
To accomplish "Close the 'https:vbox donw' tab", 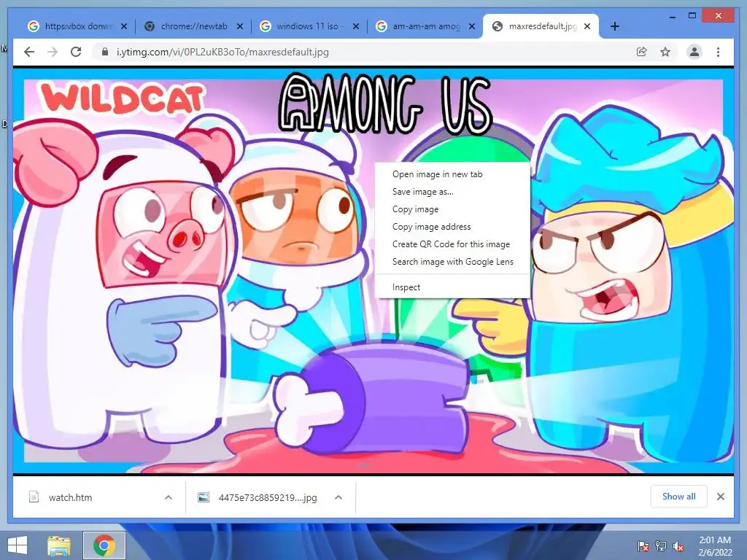I will [x=124, y=26].
